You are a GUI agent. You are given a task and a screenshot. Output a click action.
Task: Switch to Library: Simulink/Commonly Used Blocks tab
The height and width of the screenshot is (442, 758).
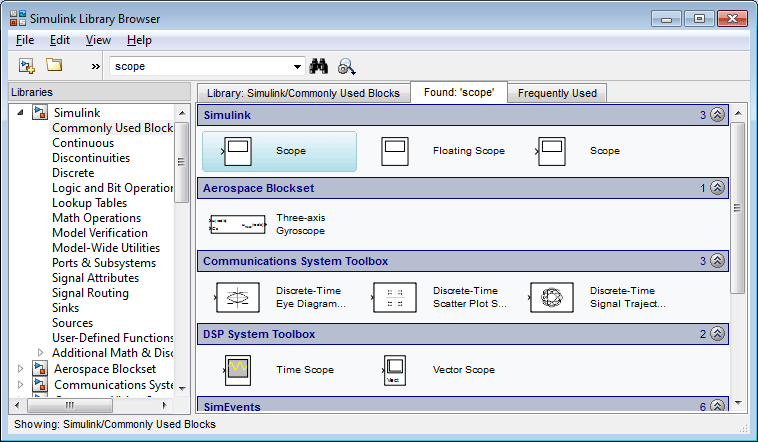[303, 93]
